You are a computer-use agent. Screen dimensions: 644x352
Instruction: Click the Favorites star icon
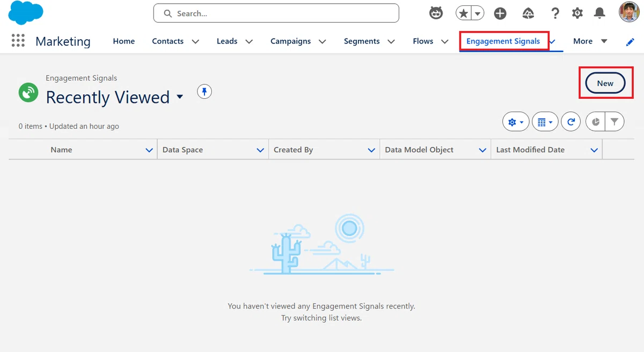[463, 13]
